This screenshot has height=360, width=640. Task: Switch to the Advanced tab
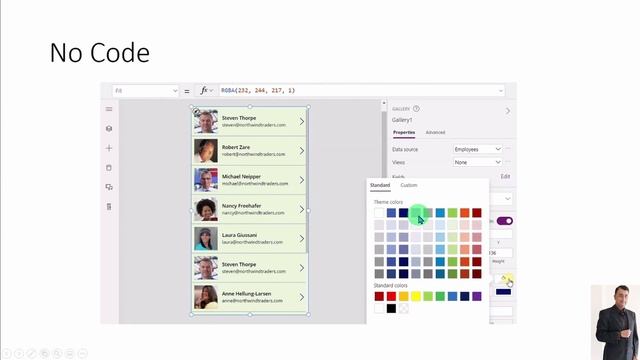(x=436, y=133)
